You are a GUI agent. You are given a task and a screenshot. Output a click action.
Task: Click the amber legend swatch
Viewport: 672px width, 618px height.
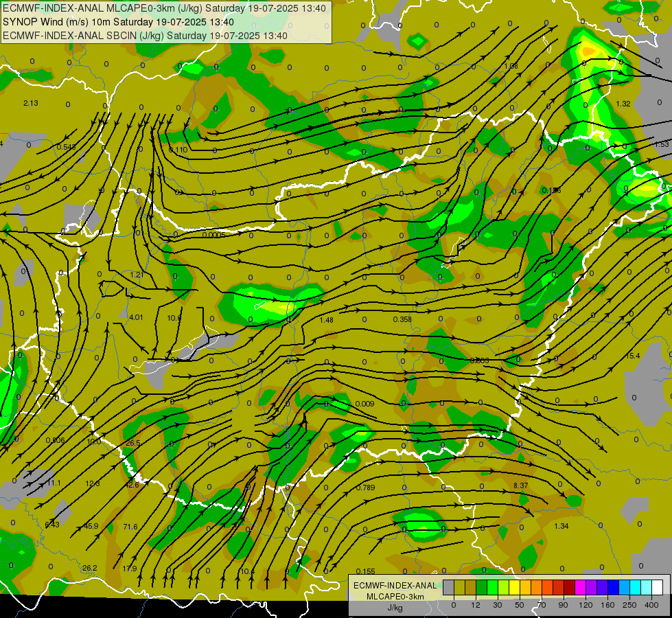click(x=525, y=587)
